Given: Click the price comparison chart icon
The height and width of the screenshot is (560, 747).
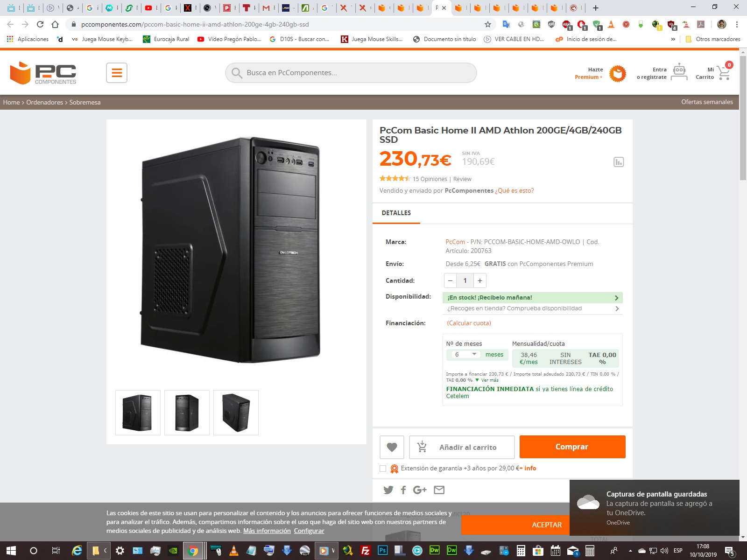Looking at the screenshot, I should click(619, 162).
